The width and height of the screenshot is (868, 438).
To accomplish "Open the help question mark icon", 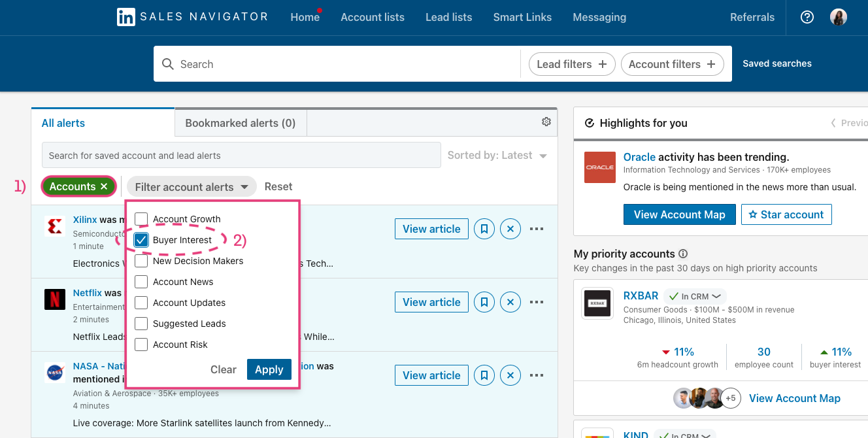I will [x=807, y=18].
